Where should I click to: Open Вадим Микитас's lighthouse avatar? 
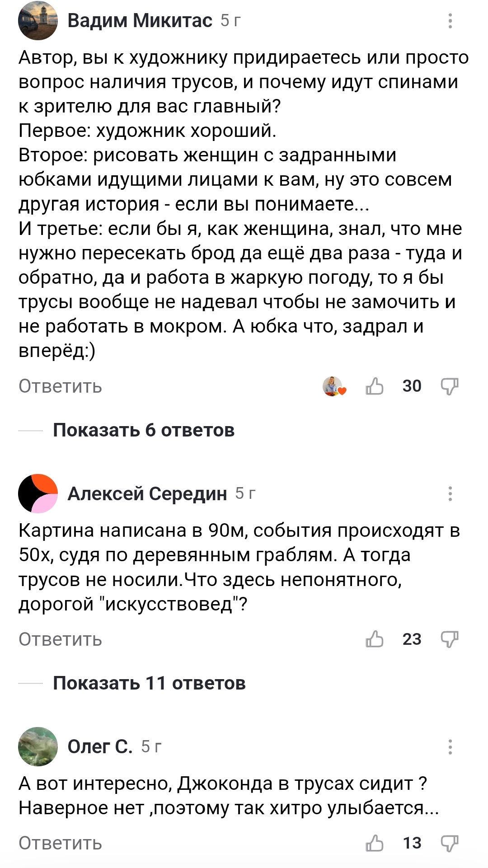pos(38,21)
